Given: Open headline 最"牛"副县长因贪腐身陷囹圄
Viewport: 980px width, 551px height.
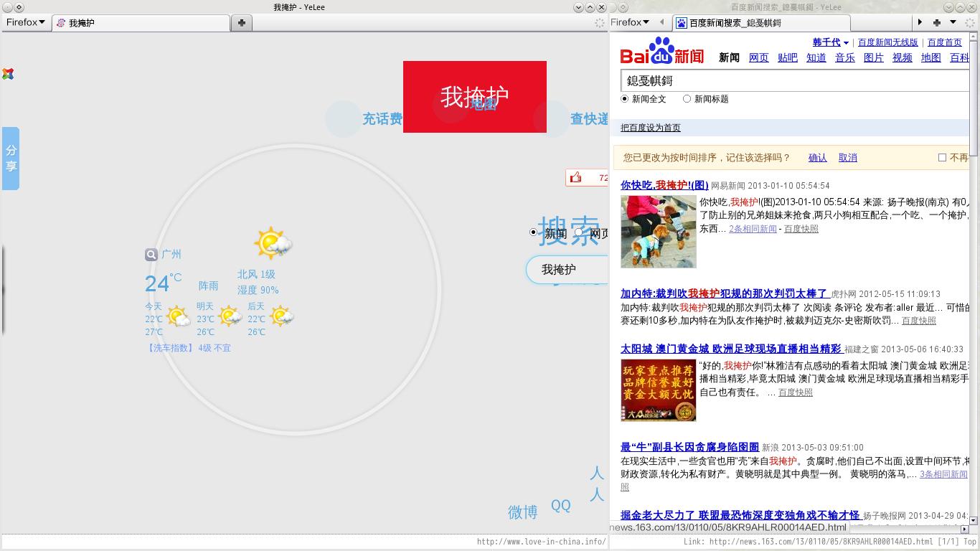Looking at the screenshot, I should tap(689, 447).
